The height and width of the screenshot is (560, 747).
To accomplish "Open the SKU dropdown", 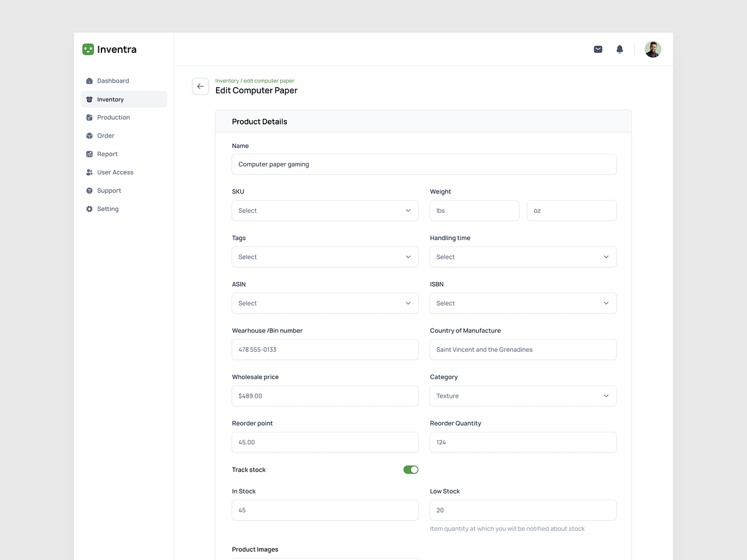I will [x=325, y=210].
